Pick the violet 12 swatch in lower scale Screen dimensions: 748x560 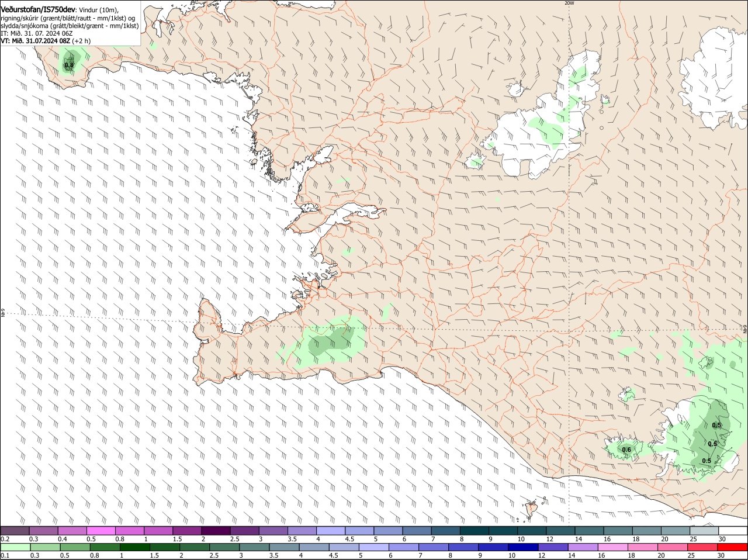click(553, 547)
